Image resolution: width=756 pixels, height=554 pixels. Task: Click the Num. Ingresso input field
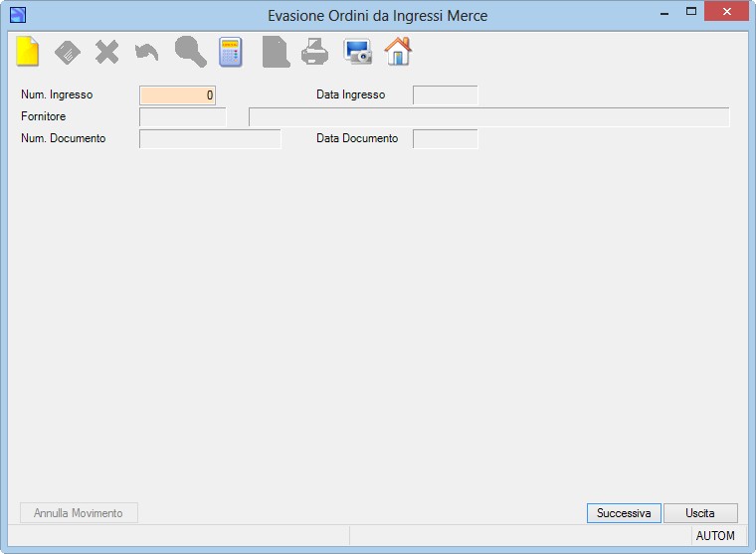pyautogui.click(x=177, y=94)
